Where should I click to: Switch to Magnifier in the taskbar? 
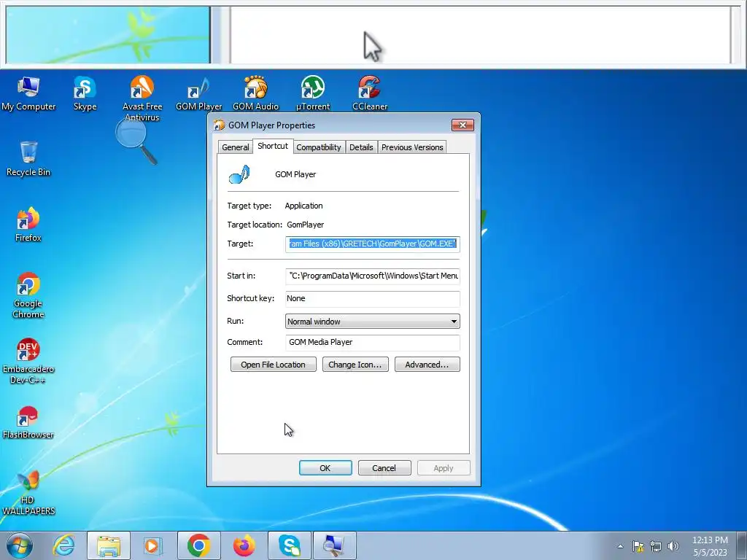(x=334, y=545)
